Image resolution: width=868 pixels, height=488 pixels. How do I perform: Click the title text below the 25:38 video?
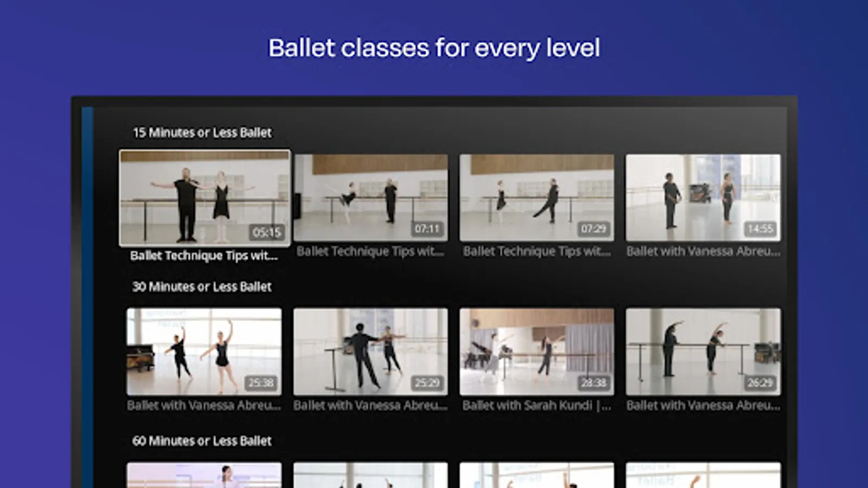[204, 406]
